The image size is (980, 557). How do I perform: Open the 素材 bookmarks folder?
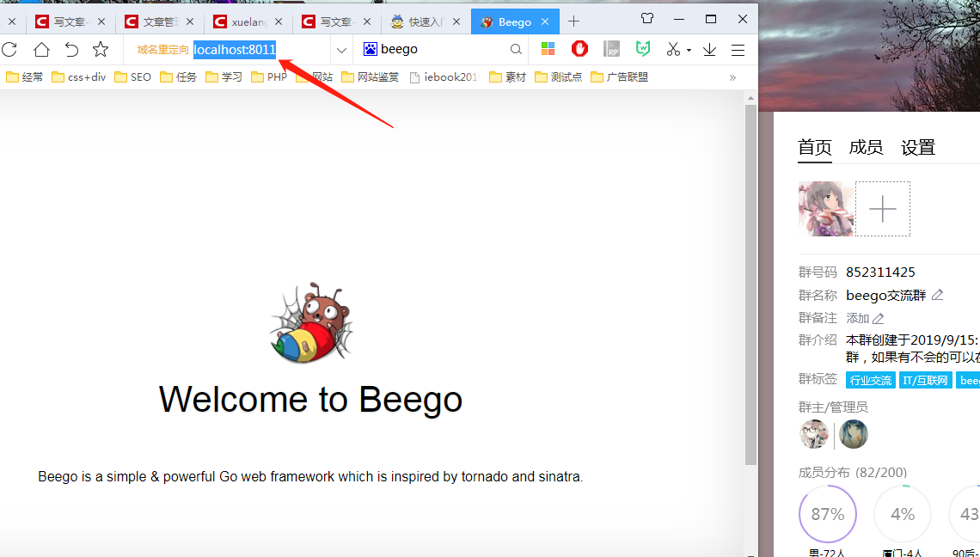(x=508, y=77)
